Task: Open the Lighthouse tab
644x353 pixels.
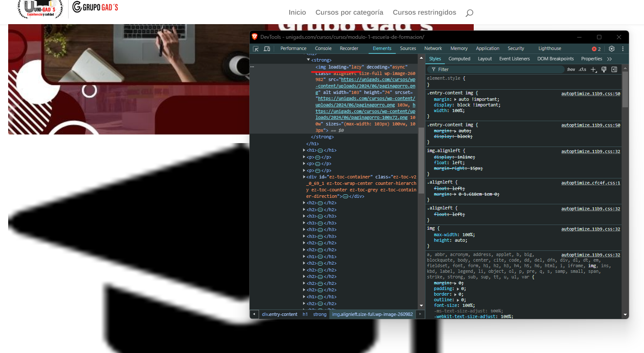Action: coord(550,49)
